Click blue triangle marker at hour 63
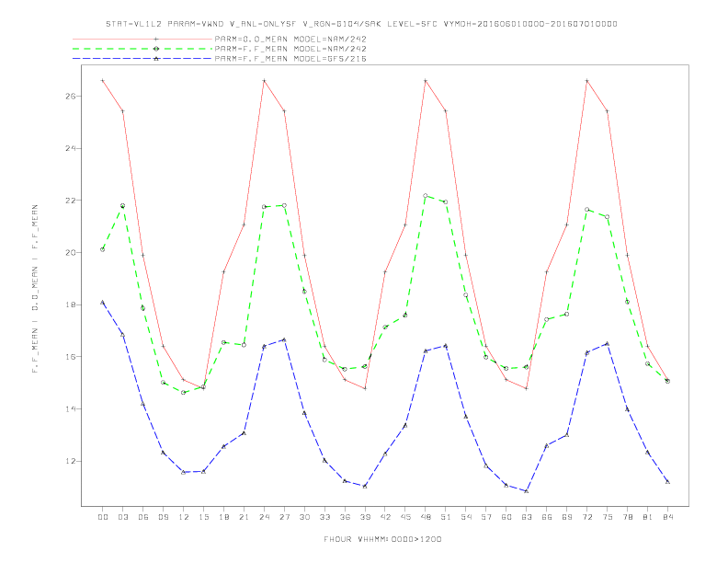 click(x=527, y=490)
